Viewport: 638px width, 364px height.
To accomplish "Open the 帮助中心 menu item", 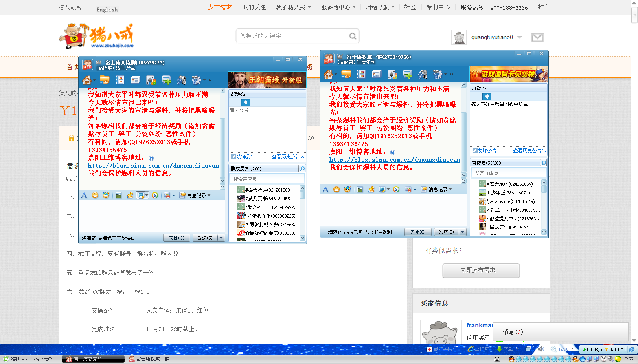I will [x=438, y=7].
